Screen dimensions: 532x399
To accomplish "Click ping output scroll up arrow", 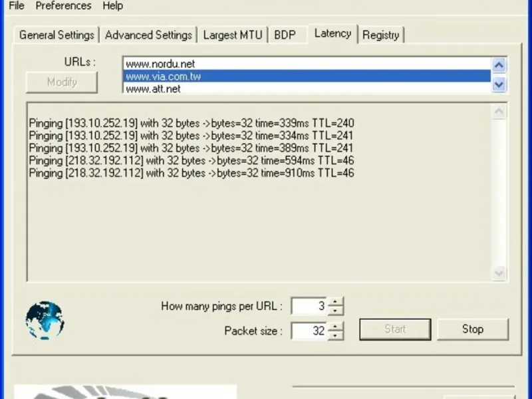I will 499,112.
